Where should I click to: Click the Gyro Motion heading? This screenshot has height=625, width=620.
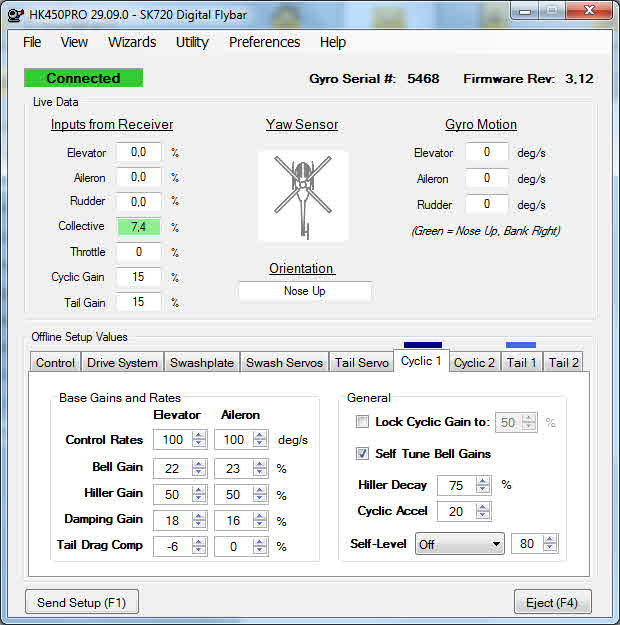tap(481, 124)
